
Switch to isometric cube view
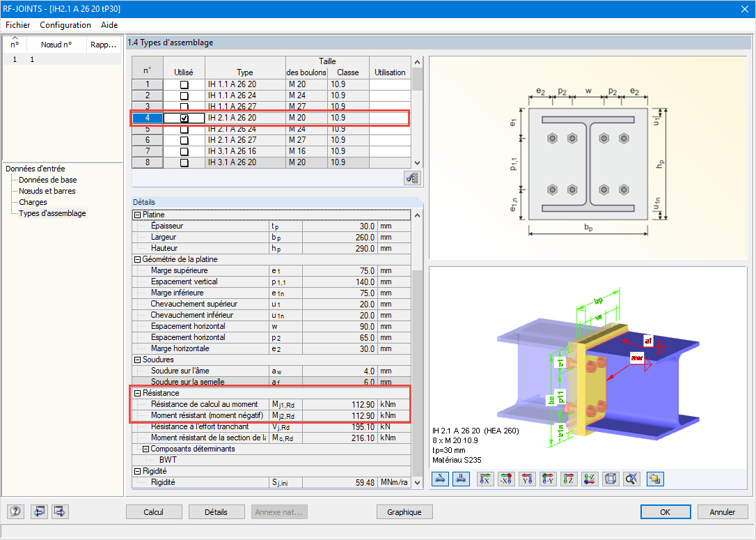[611, 479]
